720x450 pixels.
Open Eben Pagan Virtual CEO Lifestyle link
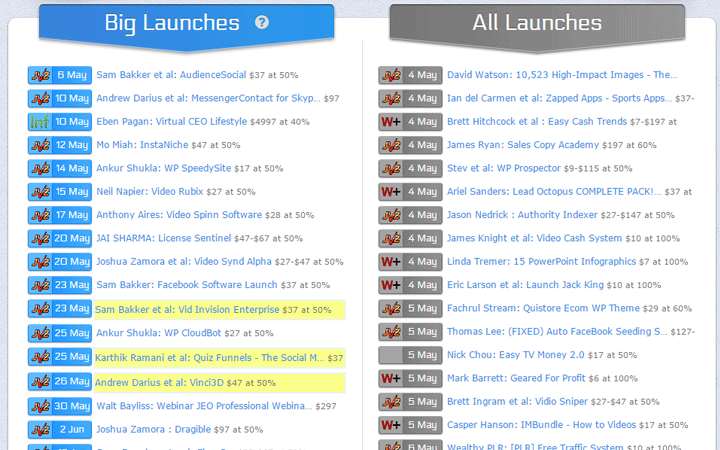pos(172,122)
